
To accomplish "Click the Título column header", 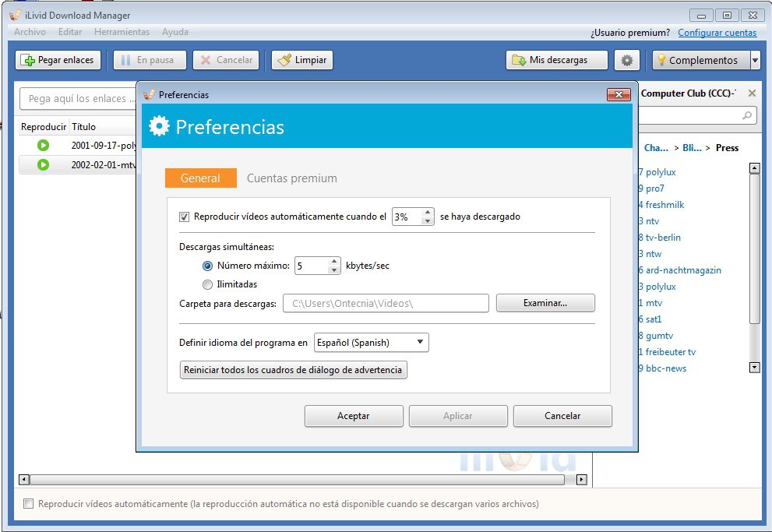I will pyautogui.click(x=83, y=126).
